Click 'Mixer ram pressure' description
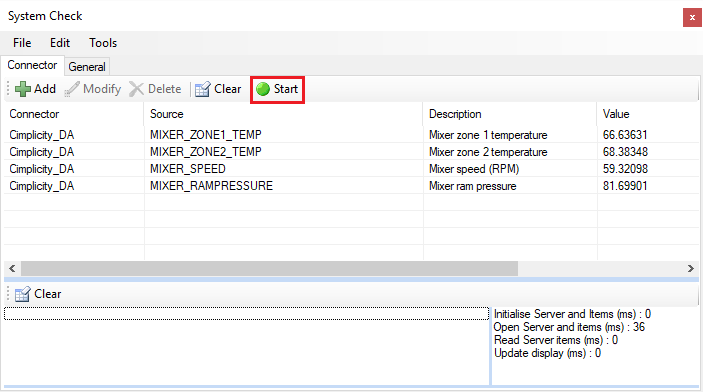703x392 pixels. tap(473, 186)
